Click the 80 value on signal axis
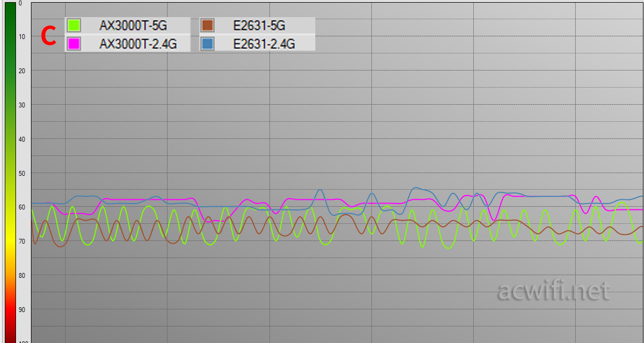Image resolution: width=644 pixels, height=343 pixels. [22, 276]
